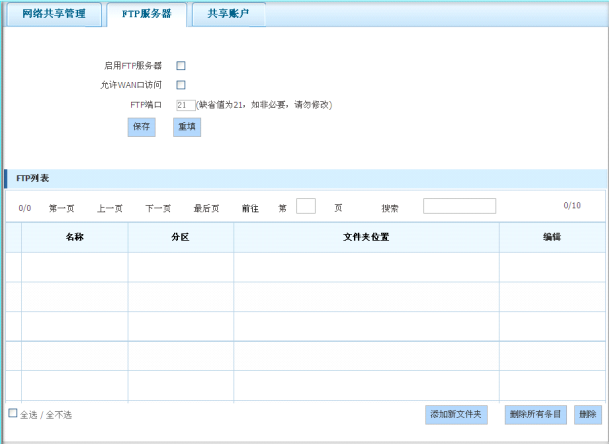Click the FTP端口 input field
609x444 pixels.
(x=185, y=104)
